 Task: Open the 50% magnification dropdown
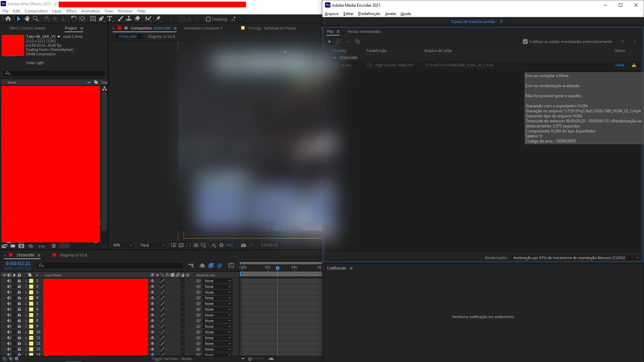tap(122, 245)
